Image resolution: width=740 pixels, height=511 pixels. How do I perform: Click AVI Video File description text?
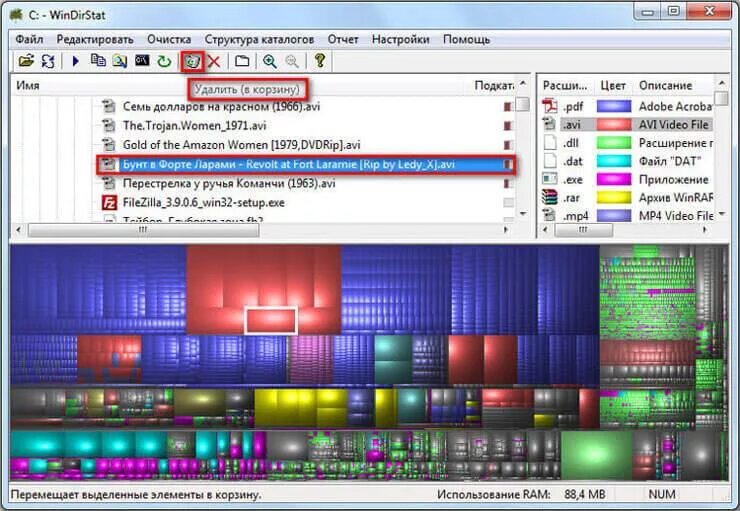[674, 125]
